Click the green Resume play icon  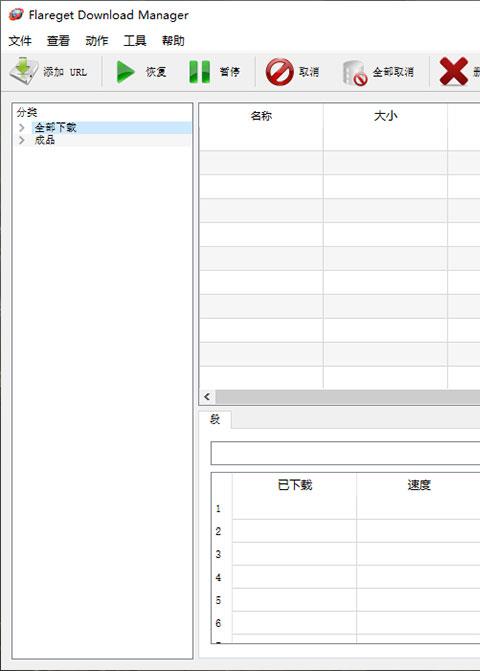click(x=125, y=71)
